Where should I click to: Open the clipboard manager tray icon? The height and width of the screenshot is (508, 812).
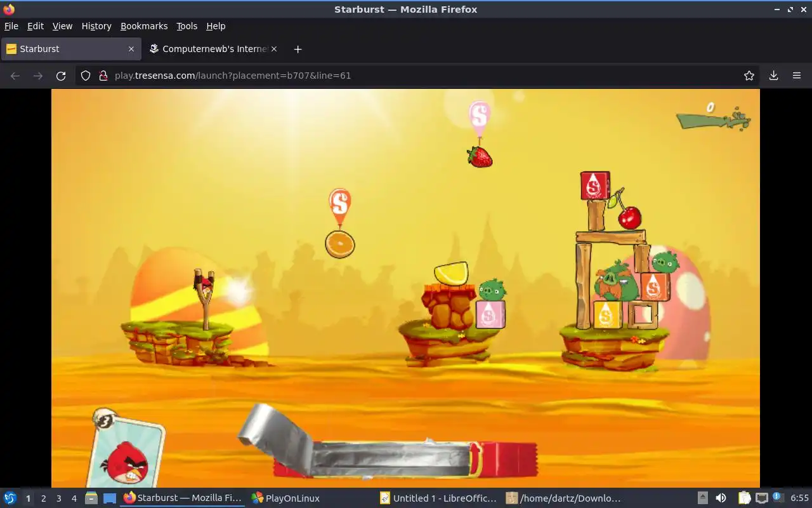coord(744,498)
